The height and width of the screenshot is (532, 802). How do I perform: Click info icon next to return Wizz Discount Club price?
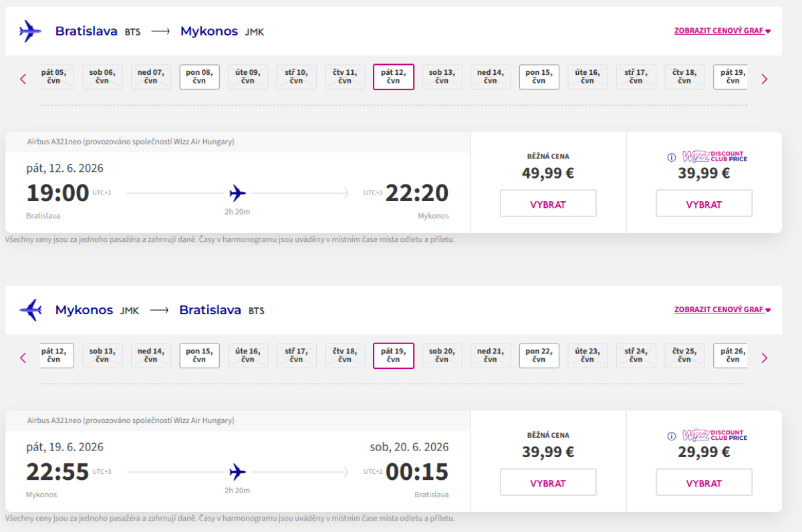tap(672, 436)
